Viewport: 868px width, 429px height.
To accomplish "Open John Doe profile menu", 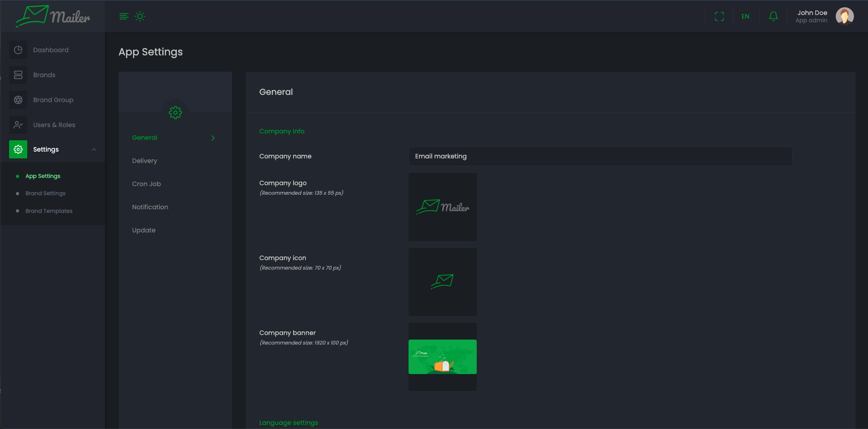I will 844,16.
